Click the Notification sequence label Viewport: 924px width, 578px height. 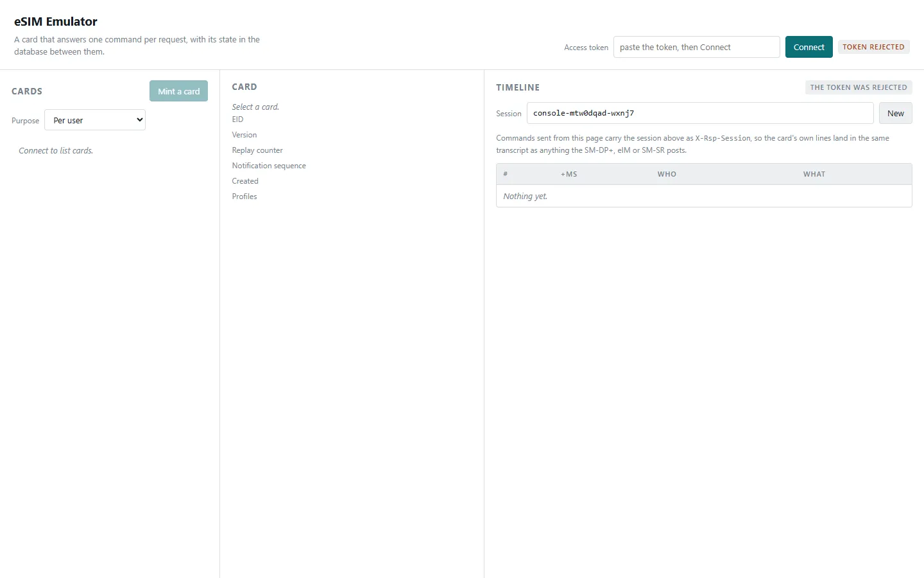coord(269,166)
